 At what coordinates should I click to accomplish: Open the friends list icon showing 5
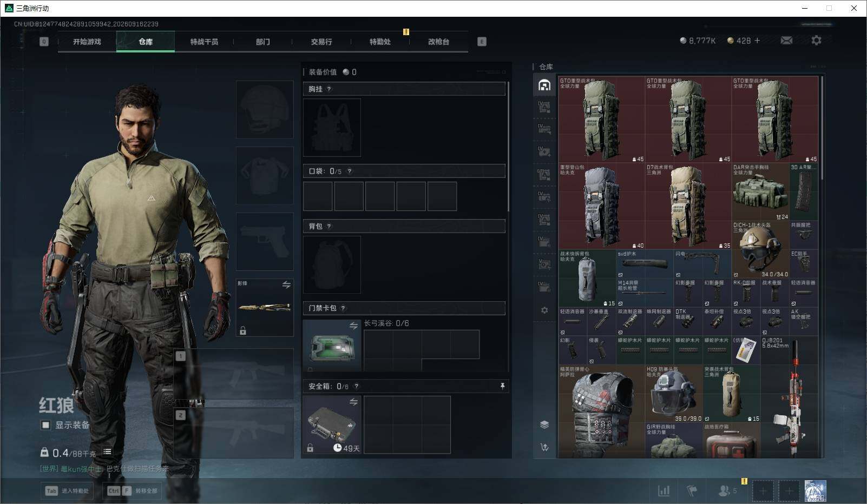(727, 490)
